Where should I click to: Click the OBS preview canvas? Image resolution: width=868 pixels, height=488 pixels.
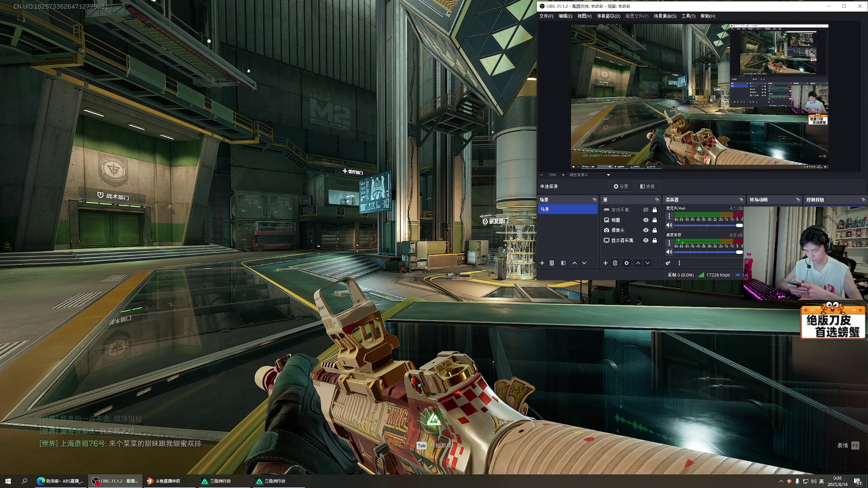click(699, 96)
